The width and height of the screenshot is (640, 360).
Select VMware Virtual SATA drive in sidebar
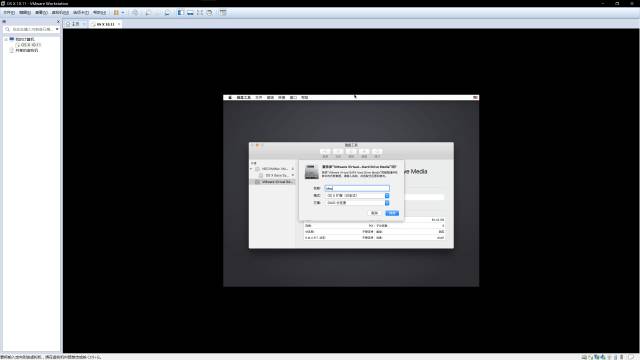point(273,182)
